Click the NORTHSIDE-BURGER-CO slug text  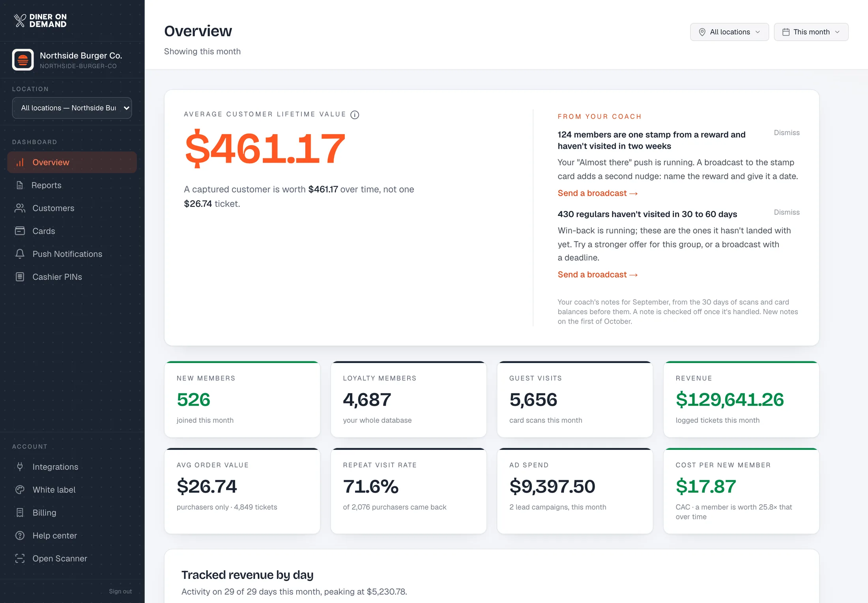click(x=78, y=66)
